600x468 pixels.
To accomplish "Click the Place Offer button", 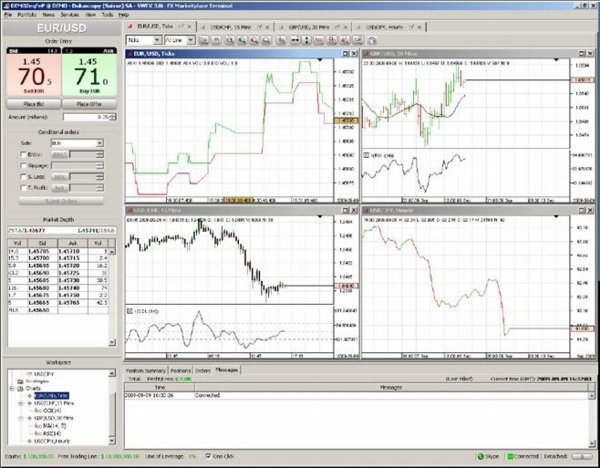I will 89,104.
